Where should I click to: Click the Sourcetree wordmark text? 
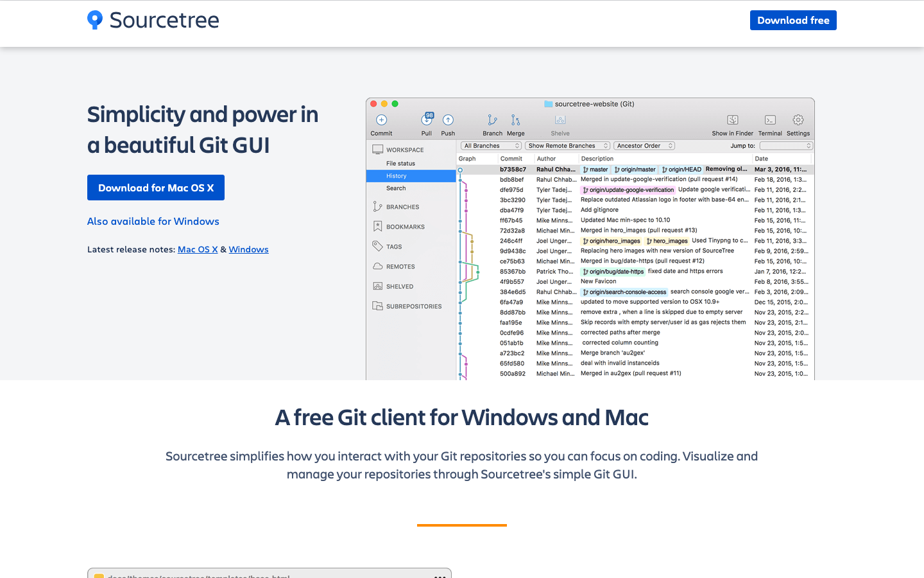pos(164,20)
